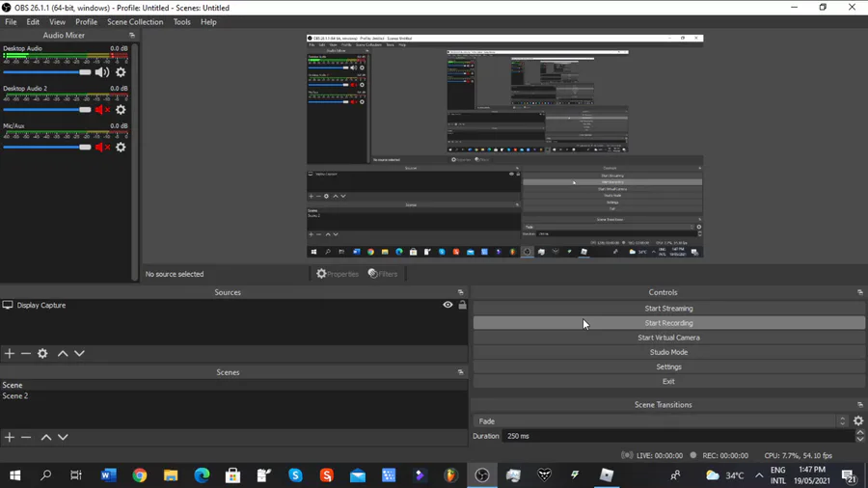Viewport: 868px width, 488px height.
Task: Open Word from the taskbar
Action: click(x=108, y=475)
